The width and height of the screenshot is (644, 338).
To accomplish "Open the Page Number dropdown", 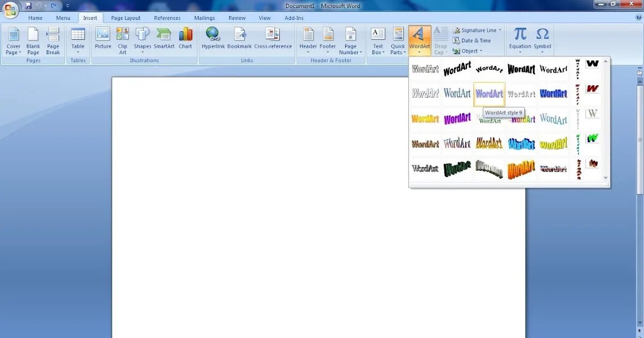I will click(350, 41).
